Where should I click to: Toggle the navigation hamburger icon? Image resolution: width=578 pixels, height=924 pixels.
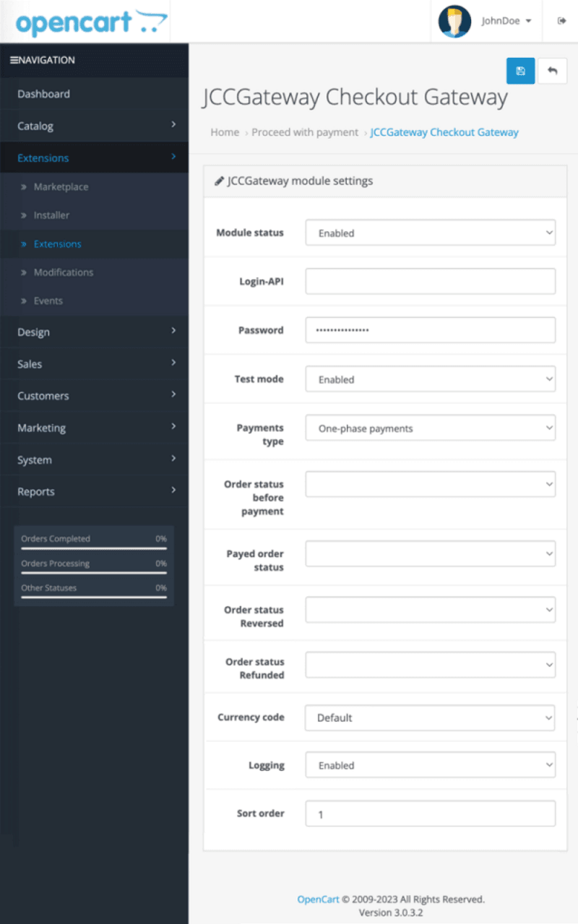(14, 60)
